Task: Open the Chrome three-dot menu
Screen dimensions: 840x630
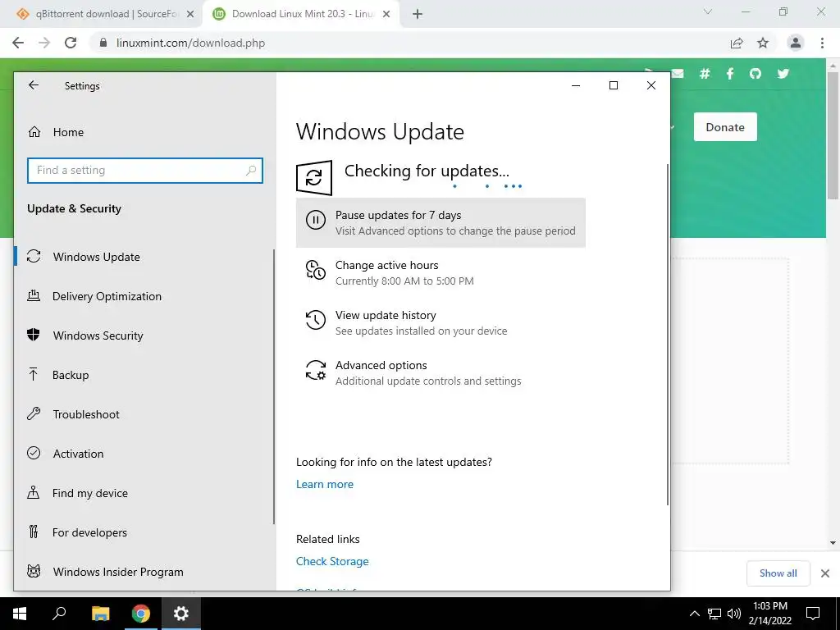Action: pyautogui.click(x=822, y=43)
